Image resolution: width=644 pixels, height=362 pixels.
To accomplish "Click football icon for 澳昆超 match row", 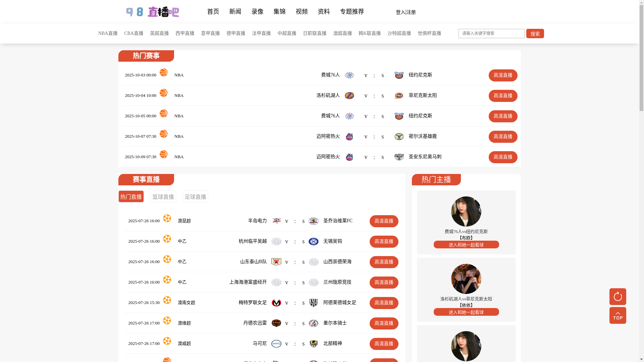I will tap(167, 218).
